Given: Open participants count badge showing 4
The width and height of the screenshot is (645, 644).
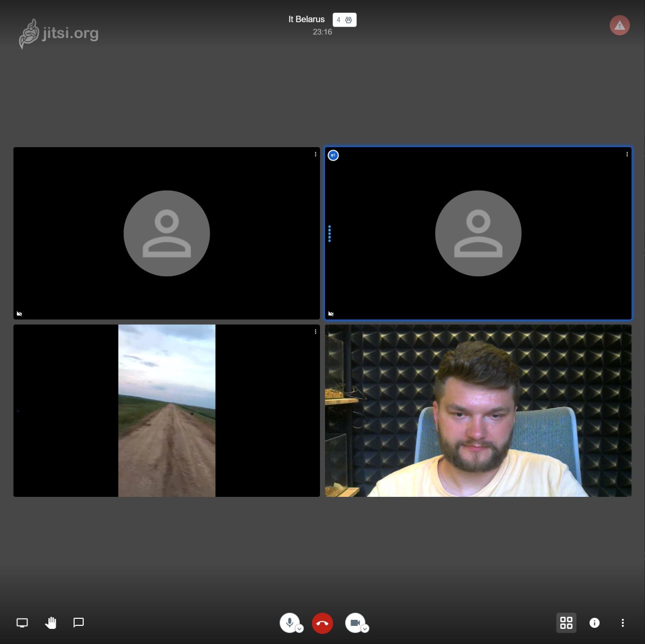Looking at the screenshot, I should click(x=345, y=20).
